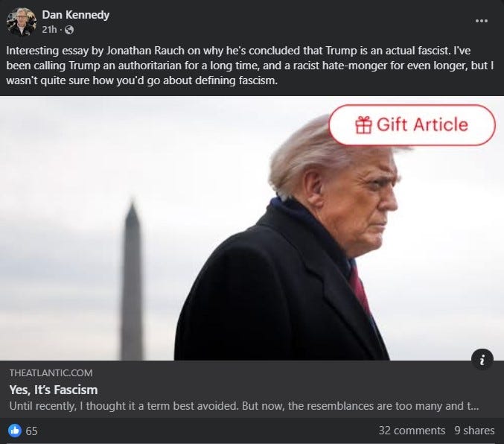Open Dan Kennedy's profile picture
Viewport: 504px width, 444px height.
(21, 22)
